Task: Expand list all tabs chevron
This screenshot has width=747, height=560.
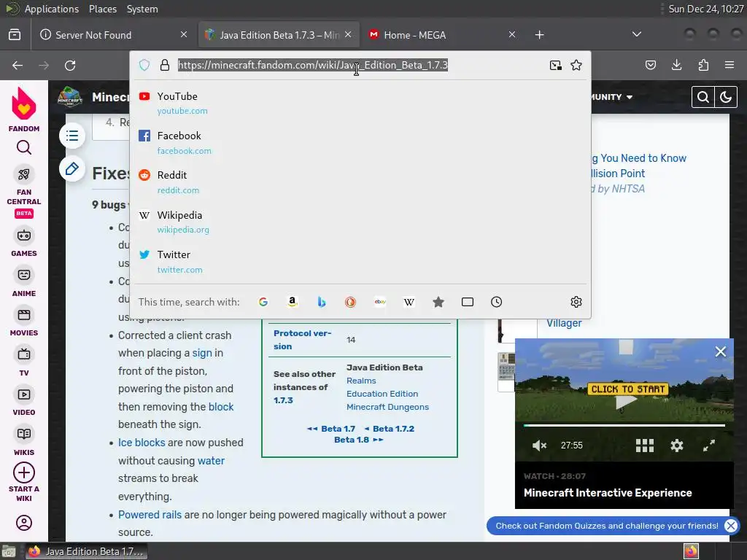Action: point(636,34)
